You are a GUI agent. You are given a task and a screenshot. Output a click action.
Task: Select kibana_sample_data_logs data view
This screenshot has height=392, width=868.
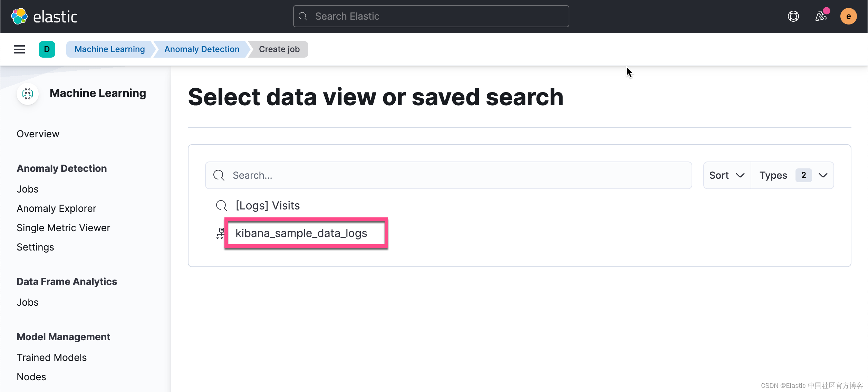[x=301, y=233]
